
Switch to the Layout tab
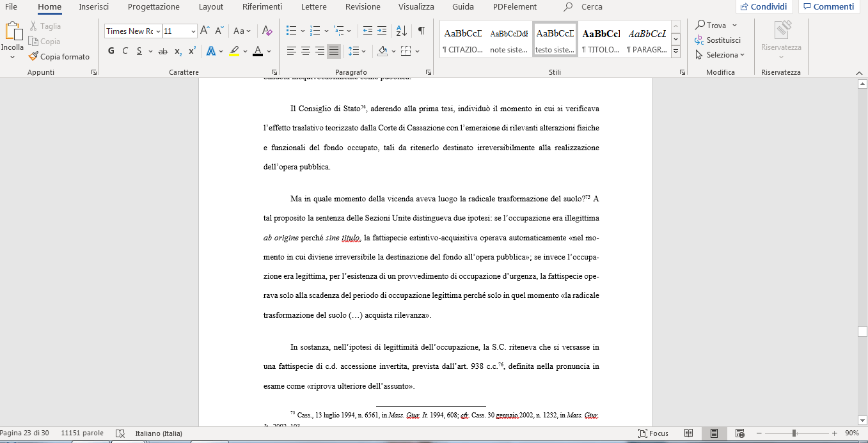tap(211, 7)
